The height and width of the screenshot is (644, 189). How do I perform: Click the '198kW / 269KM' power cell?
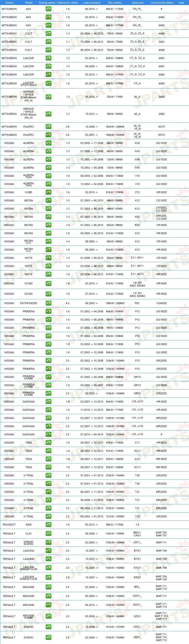coord(115,303)
